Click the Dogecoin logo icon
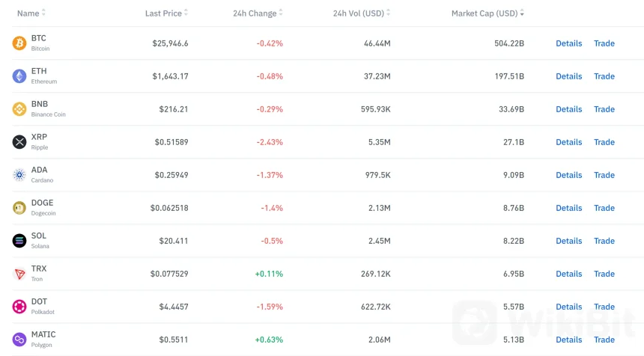 point(19,208)
